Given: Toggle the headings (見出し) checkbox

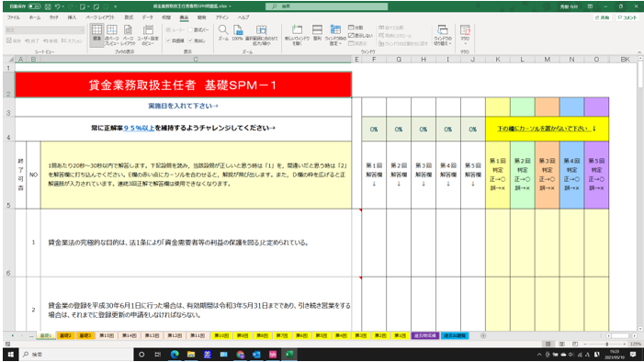Looking at the screenshot, I should tap(197, 40).
